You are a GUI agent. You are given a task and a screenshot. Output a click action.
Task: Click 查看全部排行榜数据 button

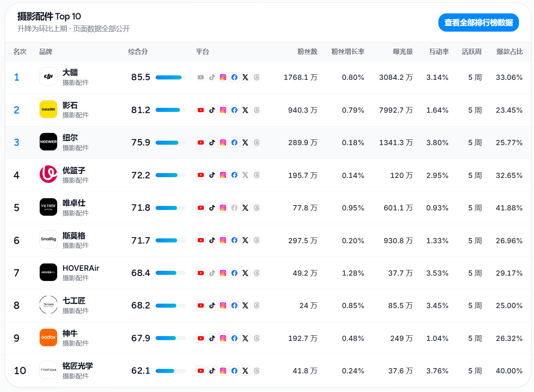coord(478,23)
